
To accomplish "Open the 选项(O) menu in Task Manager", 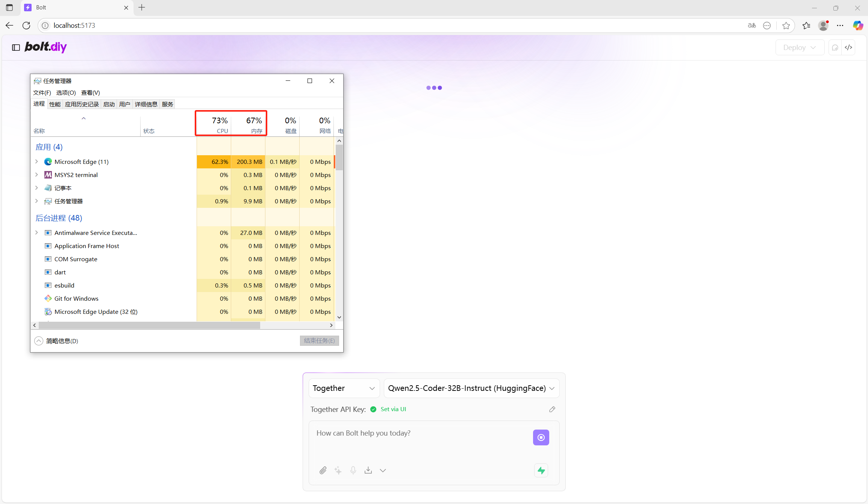I will 66,92.
